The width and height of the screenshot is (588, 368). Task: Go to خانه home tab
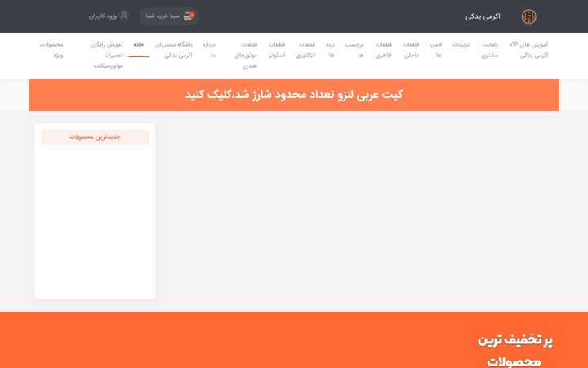click(138, 45)
